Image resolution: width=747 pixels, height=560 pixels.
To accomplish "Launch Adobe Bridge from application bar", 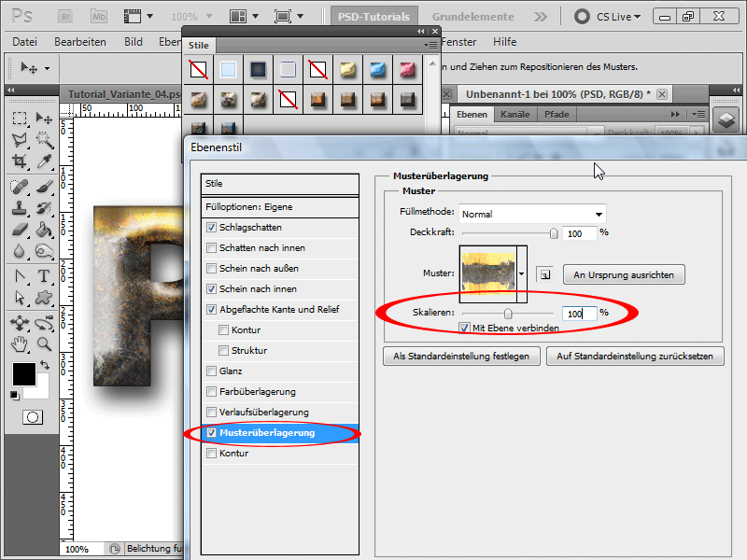I will coord(65,17).
